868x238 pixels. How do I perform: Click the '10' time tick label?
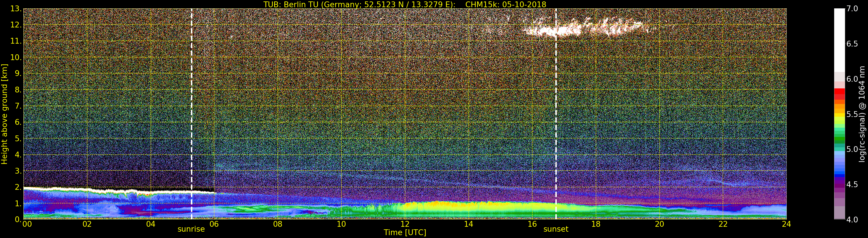click(x=341, y=224)
